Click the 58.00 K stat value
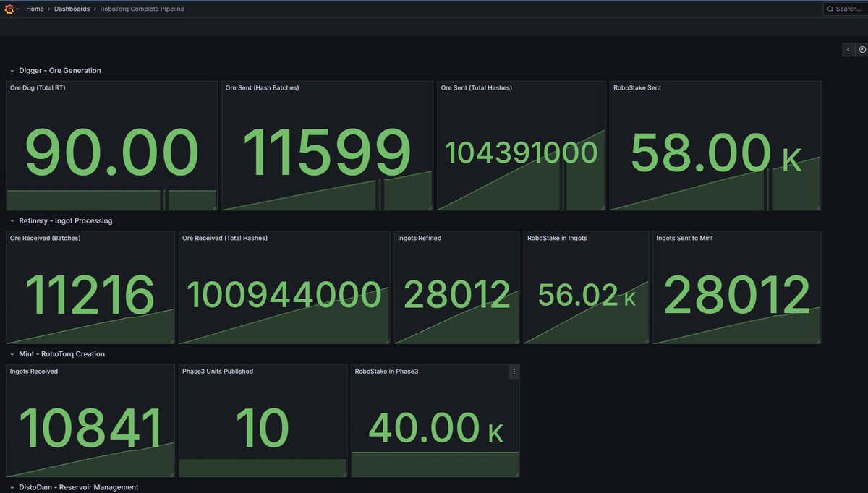This screenshot has height=493, width=868. tap(716, 153)
